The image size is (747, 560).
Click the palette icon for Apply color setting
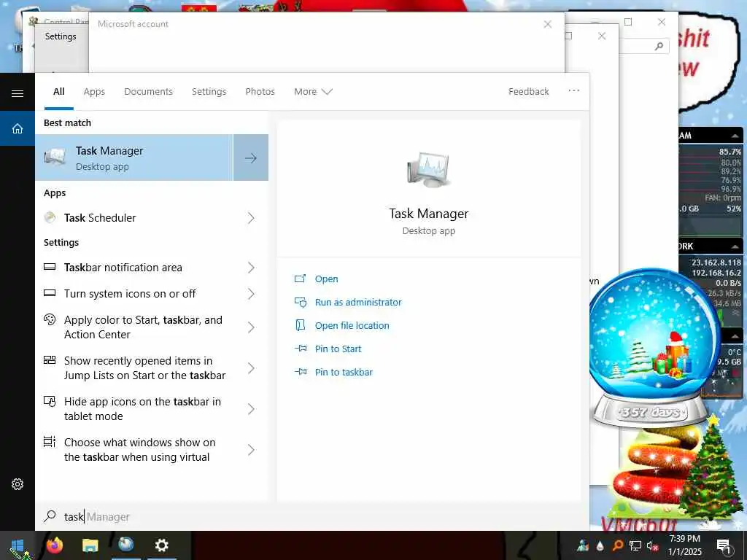click(x=50, y=319)
